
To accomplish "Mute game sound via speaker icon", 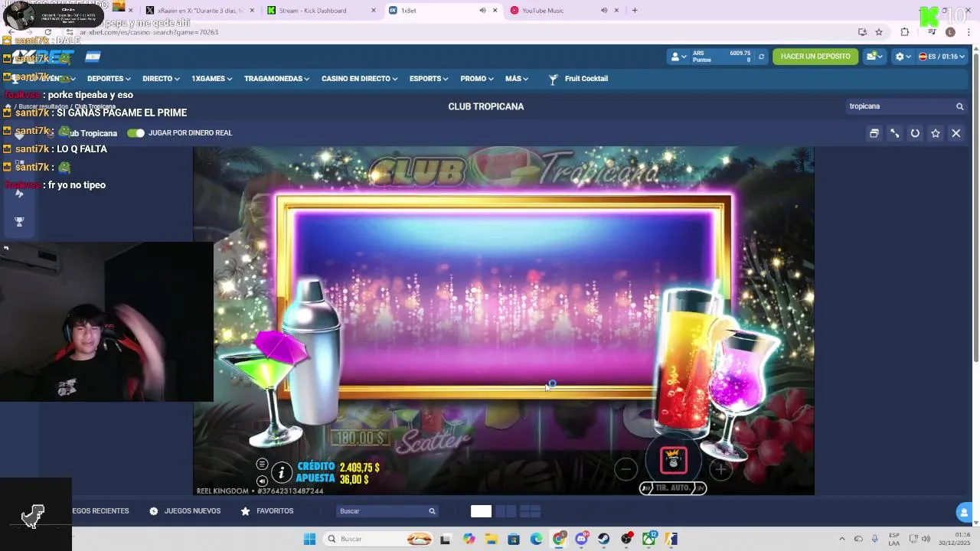I will point(262,481).
